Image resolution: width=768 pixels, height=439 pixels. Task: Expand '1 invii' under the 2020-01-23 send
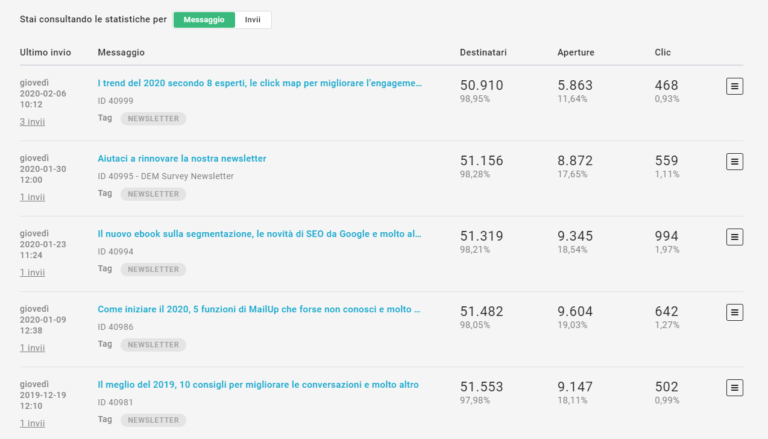(x=32, y=272)
